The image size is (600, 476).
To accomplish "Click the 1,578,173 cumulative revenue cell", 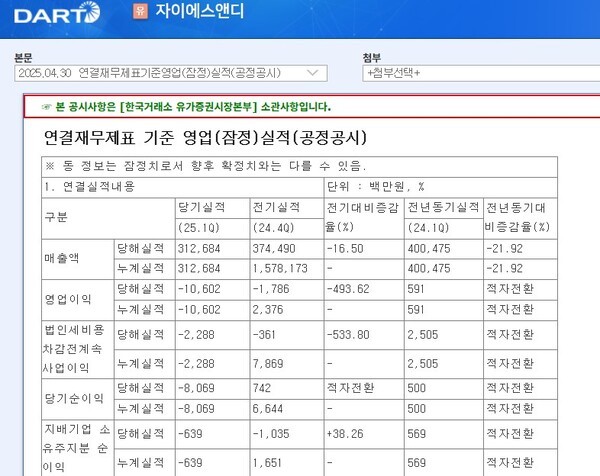I will point(287,269).
